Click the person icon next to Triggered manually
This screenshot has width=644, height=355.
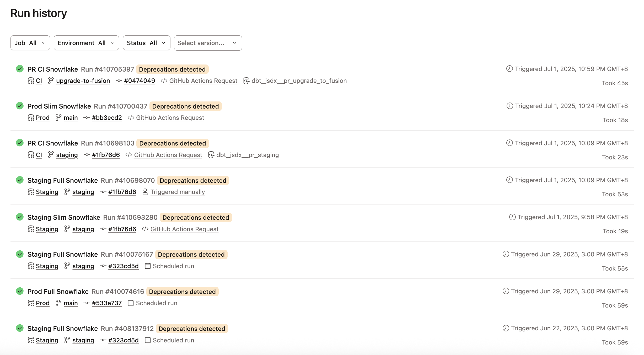(x=145, y=192)
